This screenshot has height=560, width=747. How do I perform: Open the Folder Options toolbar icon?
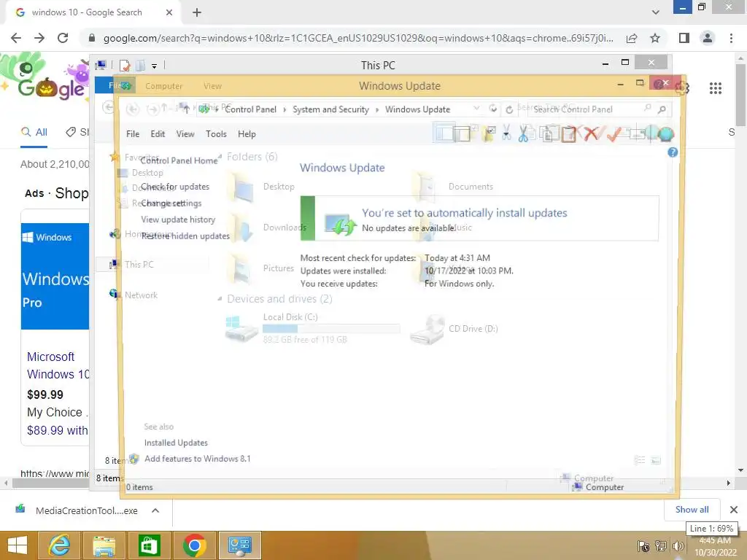pyautogui.click(x=489, y=134)
